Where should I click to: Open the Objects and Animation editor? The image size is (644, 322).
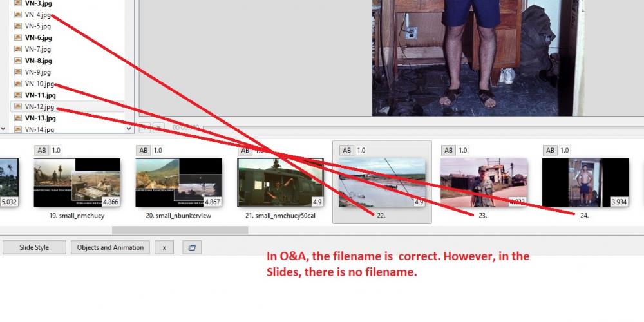[x=111, y=247]
